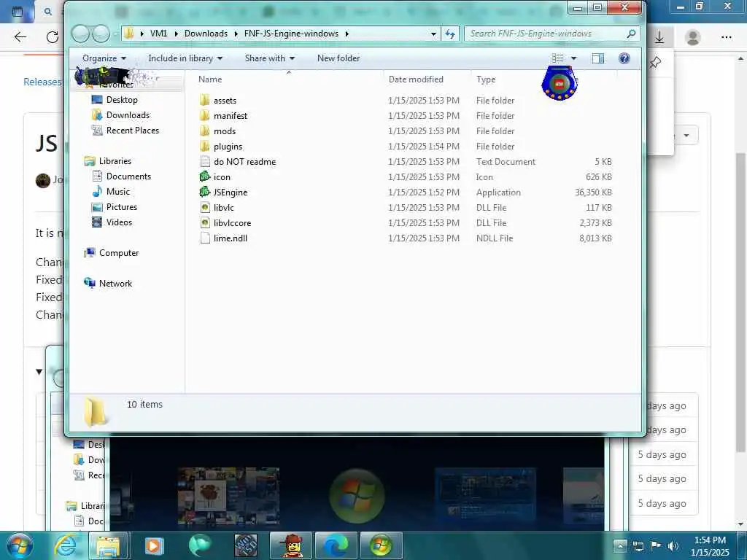747x560 pixels.
Task: Select the libvlc DLL file icon
Action: click(205, 208)
